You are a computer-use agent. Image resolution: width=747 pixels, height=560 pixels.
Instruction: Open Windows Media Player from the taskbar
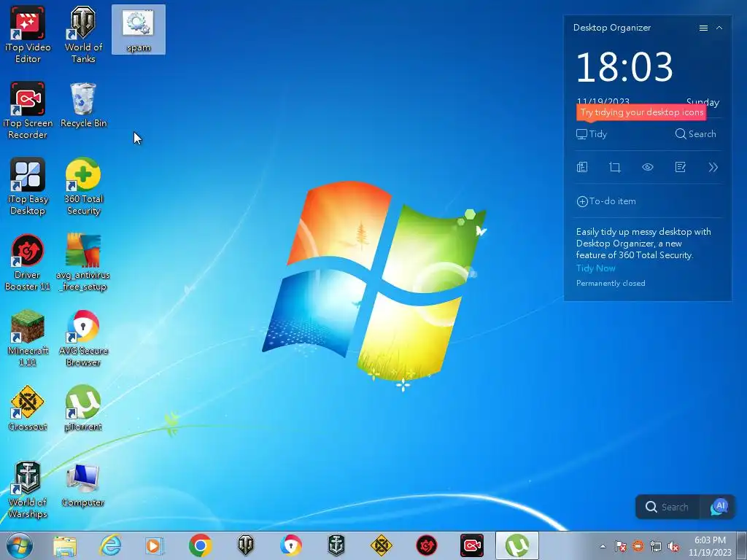[x=155, y=545]
